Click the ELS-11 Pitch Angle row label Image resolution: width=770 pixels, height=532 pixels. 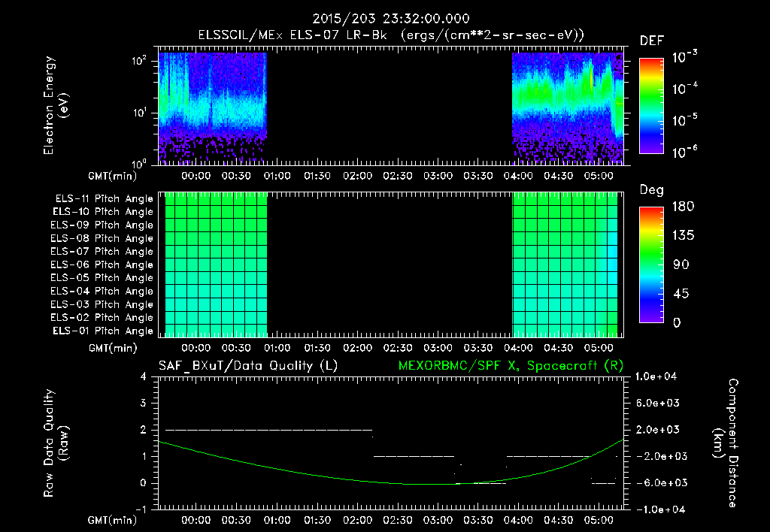click(104, 199)
